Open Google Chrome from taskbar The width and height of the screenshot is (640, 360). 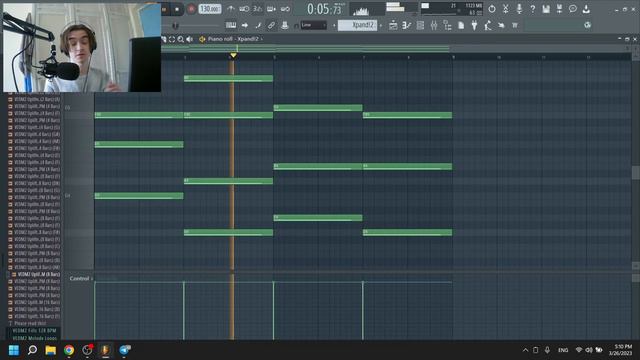pos(69,350)
